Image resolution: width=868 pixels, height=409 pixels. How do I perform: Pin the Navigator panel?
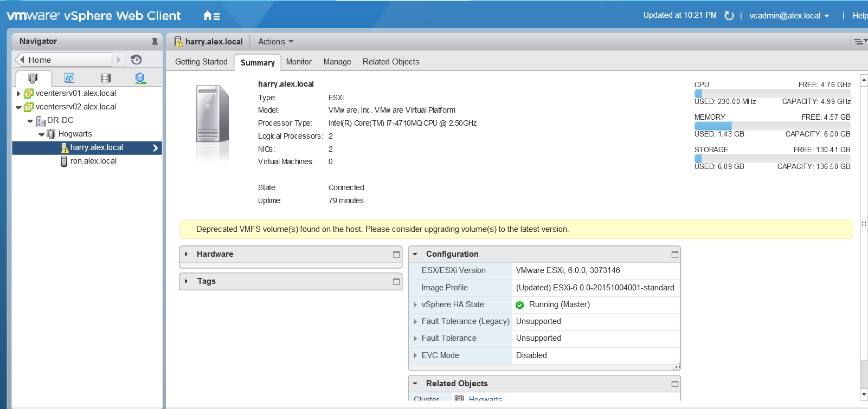155,42
